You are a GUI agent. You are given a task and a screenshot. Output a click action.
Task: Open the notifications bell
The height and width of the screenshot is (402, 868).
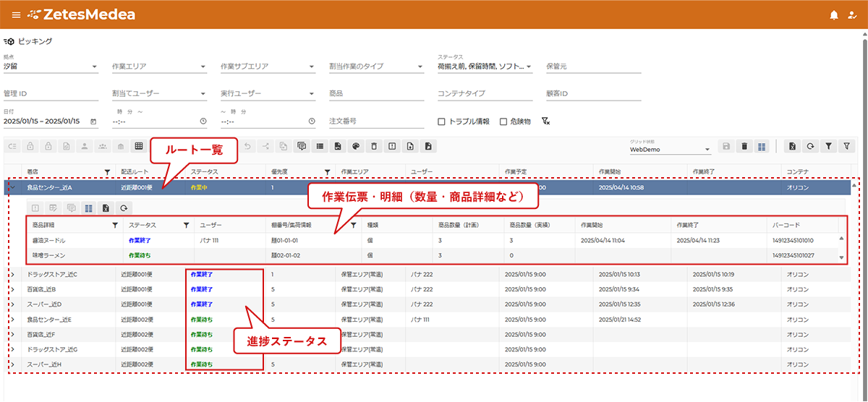(x=834, y=15)
